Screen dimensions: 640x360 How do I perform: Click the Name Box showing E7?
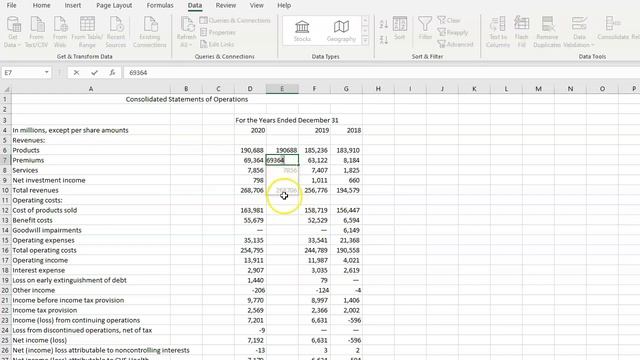[22, 73]
